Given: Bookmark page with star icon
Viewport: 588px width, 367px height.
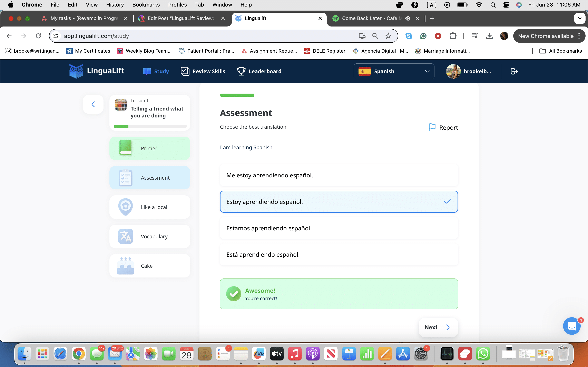Looking at the screenshot, I should (x=388, y=36).
